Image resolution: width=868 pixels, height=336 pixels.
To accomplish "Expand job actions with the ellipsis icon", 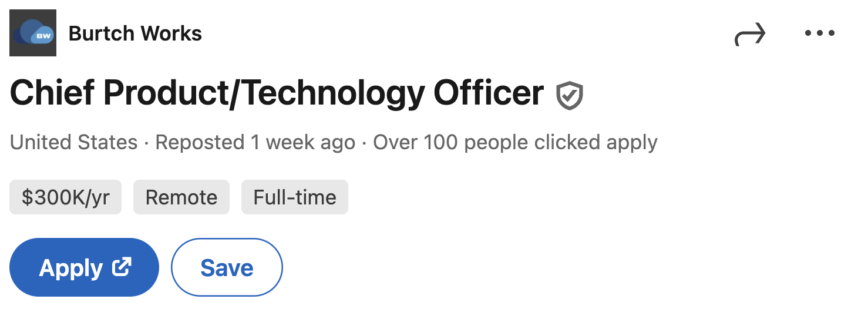I will click(x=819, y=33).
